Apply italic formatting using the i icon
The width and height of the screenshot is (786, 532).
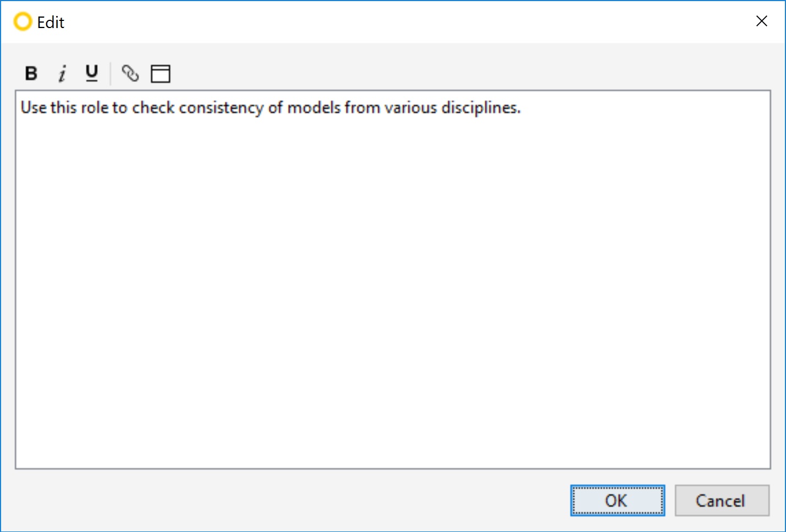coord(62,73)
